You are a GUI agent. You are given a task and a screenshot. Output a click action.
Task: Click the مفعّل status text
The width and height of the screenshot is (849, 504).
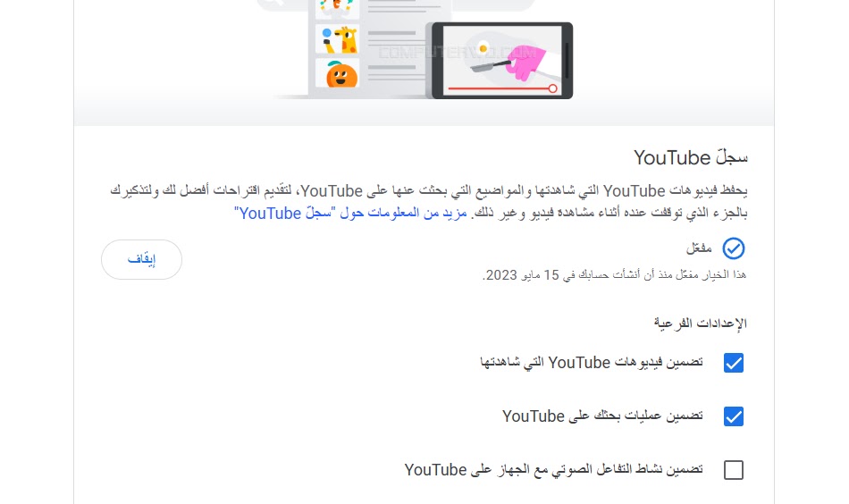pos(699,248)
